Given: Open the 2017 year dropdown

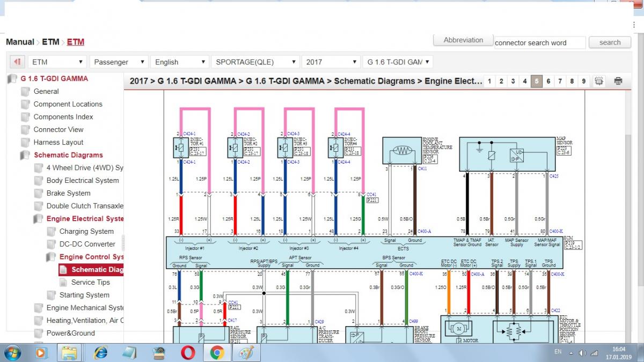Looking at the screenshot, I should [x=331, y=62].
